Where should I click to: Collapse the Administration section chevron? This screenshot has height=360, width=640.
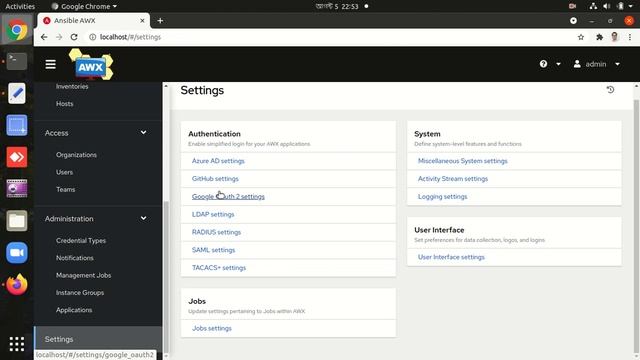coord(144,218)
